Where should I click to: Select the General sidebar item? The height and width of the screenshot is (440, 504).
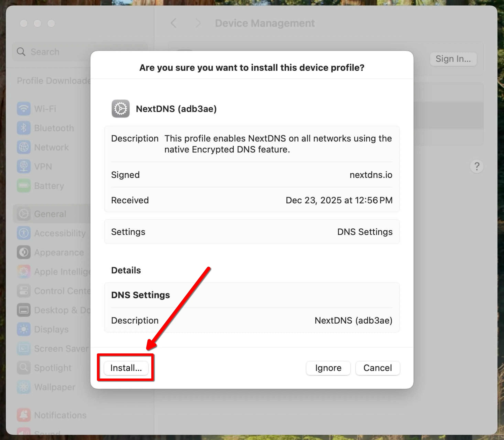(x=50, y=214)
